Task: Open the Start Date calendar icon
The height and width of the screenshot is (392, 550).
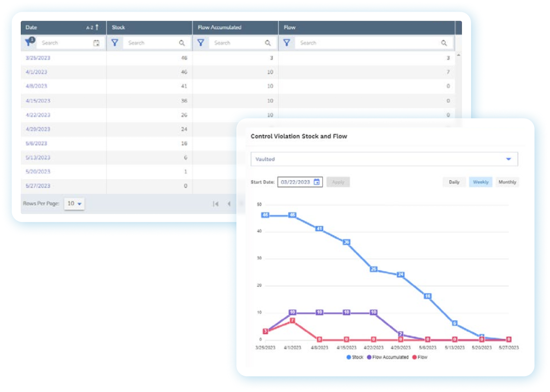Action: tap(317, 182)
